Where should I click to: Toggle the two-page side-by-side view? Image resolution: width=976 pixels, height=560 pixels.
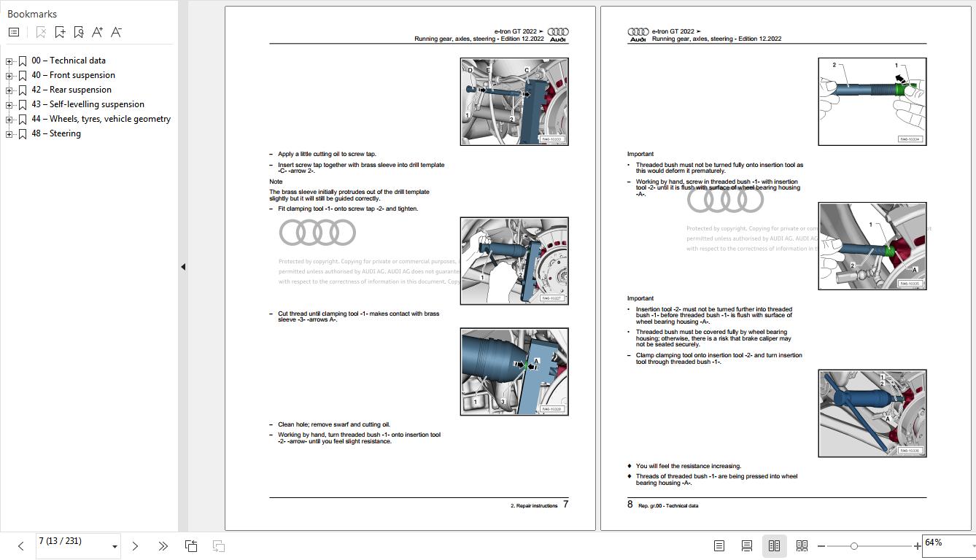774,545
